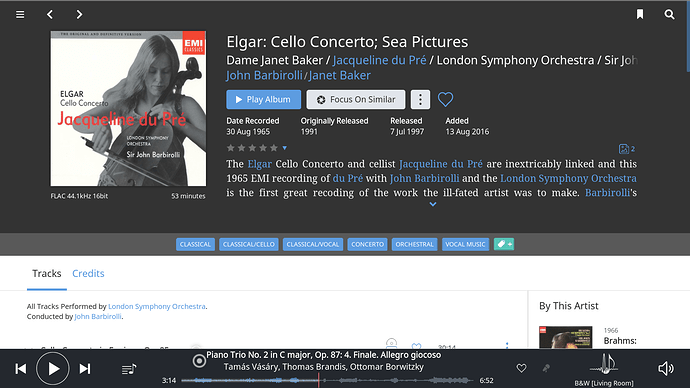
Task: Open the album three-dot options menu
Action: 420,99
